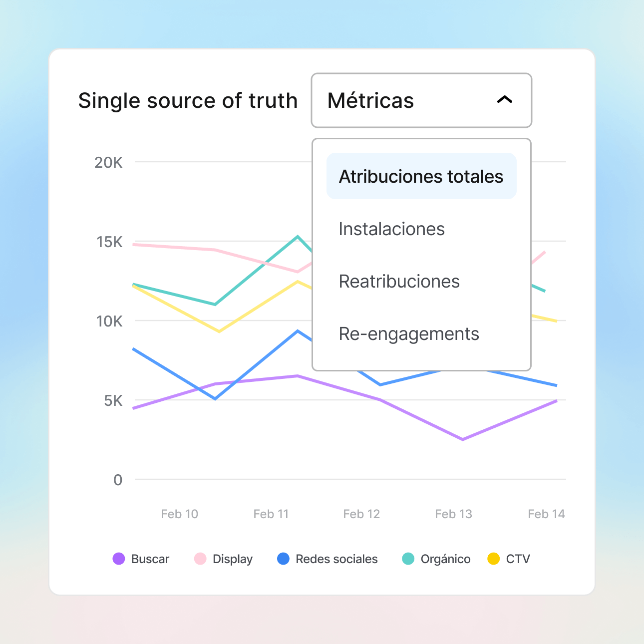The height and width of the screenshot is (644, 644).
Task: Click the teal Orgánico legend dot
Action: point(408,559)
